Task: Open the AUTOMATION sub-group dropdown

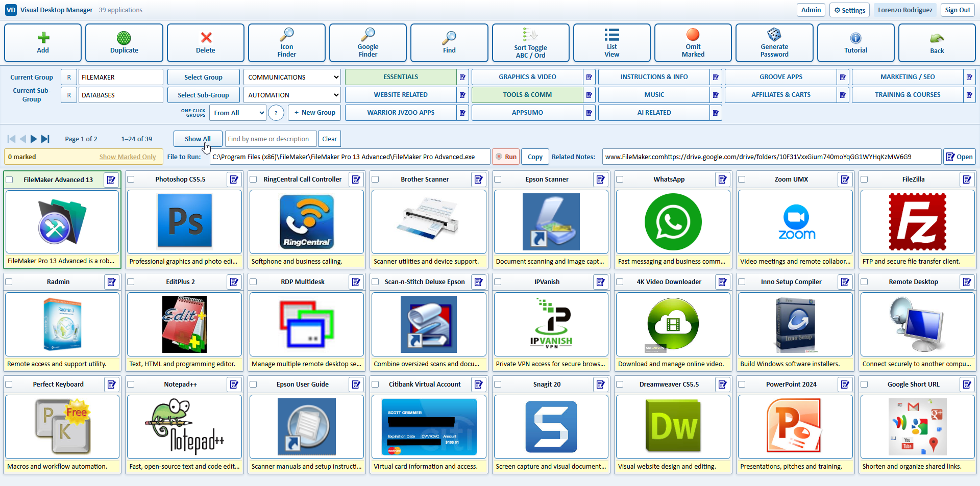Action: 292,95
